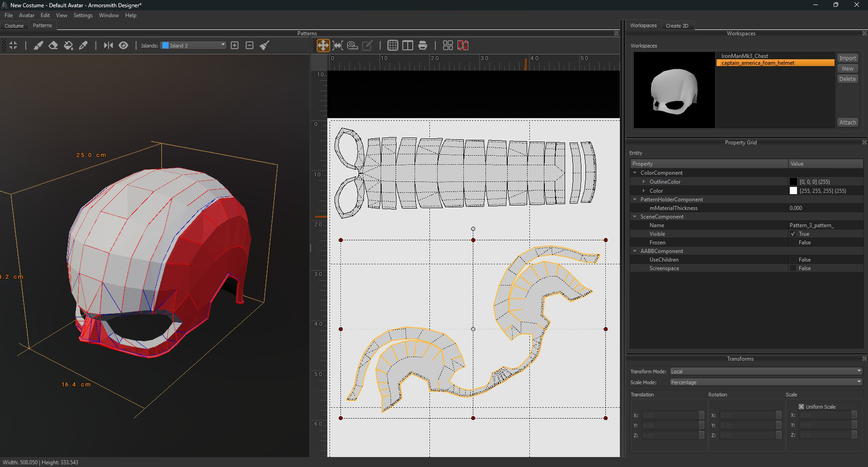Click the Property column header
Viewport: 868px width, 467px height.
point(709,164)
